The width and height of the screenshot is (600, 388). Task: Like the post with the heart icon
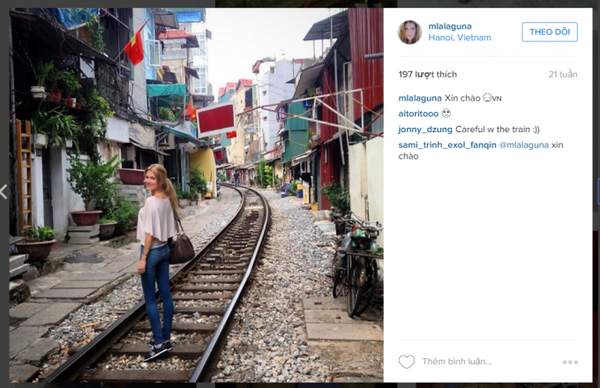[406, 362]
